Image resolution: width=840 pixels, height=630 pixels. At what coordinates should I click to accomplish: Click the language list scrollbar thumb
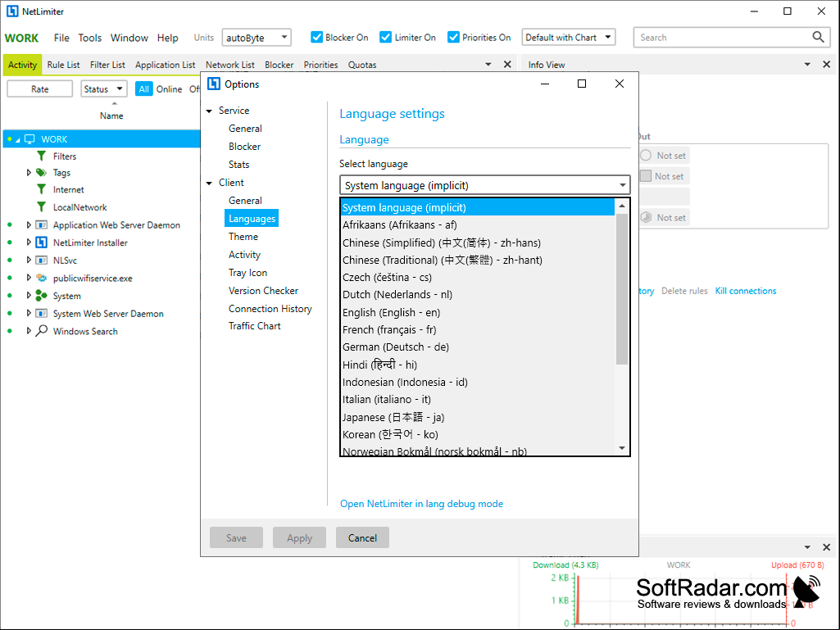point(621,289)
